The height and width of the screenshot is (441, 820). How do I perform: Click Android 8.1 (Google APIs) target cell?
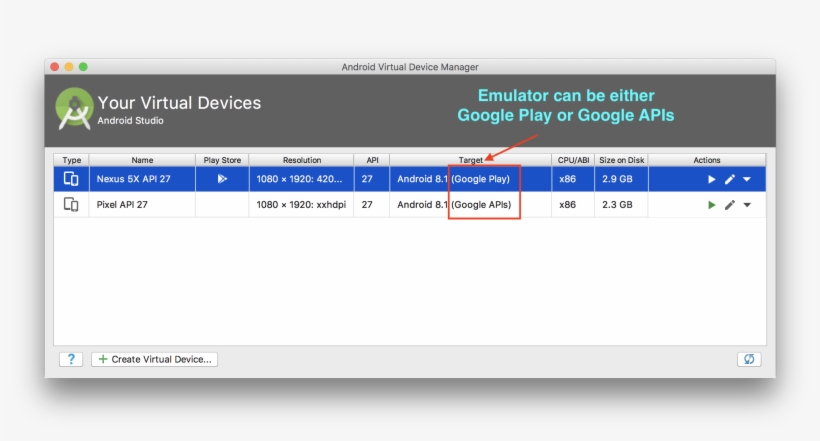[471, 205]
